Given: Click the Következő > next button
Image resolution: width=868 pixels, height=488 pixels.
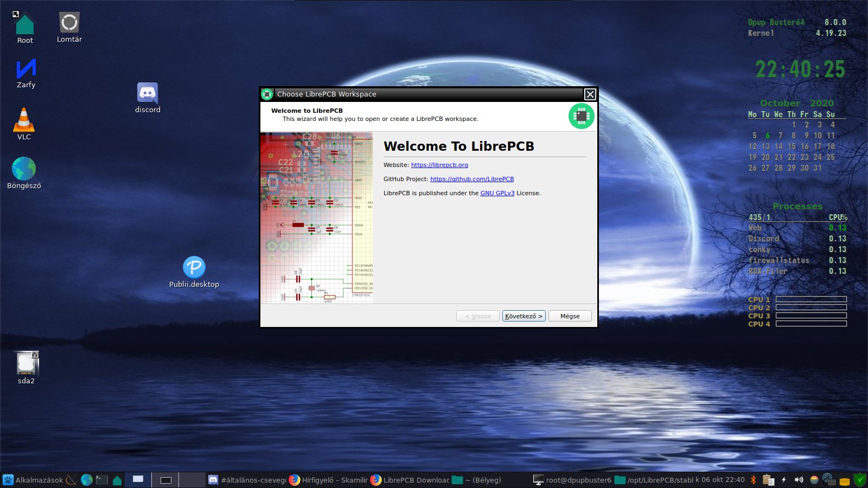Looking at the screenshot, I should click(x=524, y=316).
